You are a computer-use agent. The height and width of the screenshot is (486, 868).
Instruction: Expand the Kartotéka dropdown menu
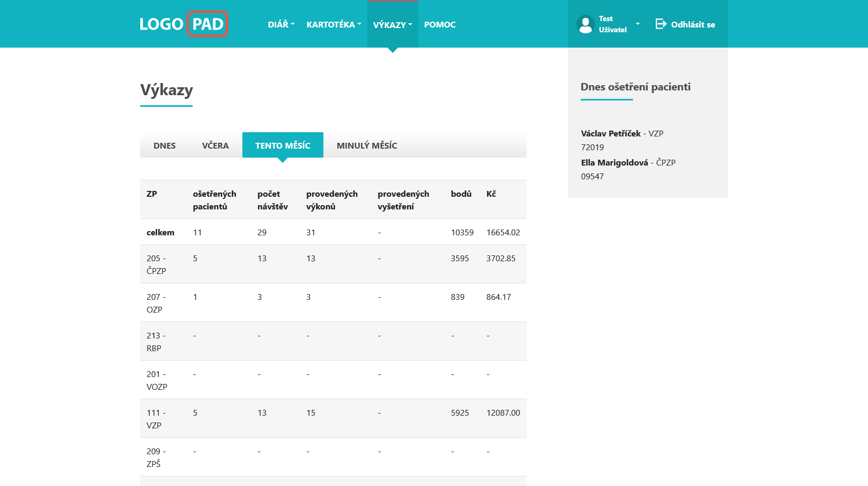[333, 24]
